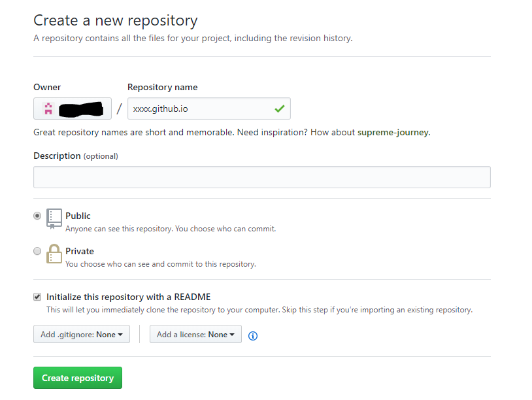Use the supreme-journey name suggestion link
The height and width of the screenshot is (400, 532).
tap(393, 132)
